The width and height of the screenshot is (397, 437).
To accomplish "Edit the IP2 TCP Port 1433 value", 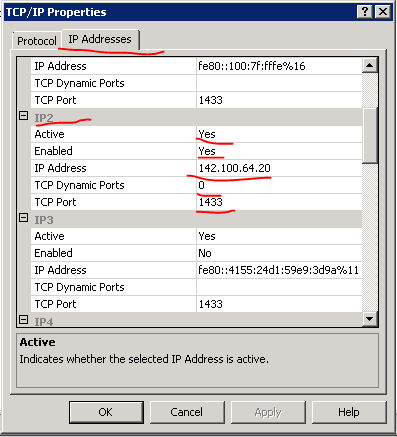I will click(279, 202).
